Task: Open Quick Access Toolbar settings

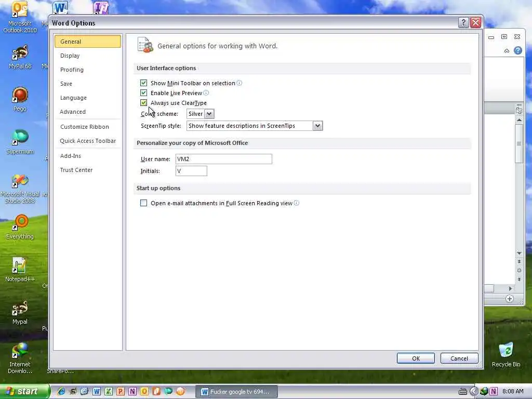Action: coord(87,141)
